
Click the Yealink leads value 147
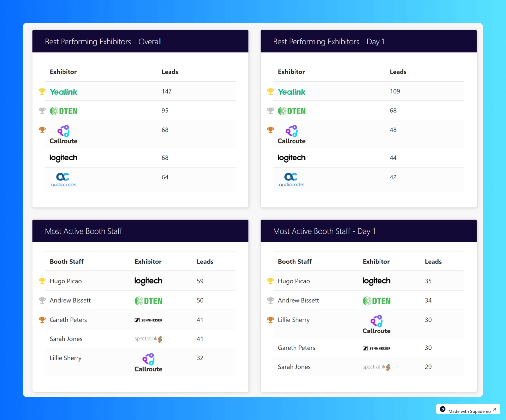pos(167,91)
